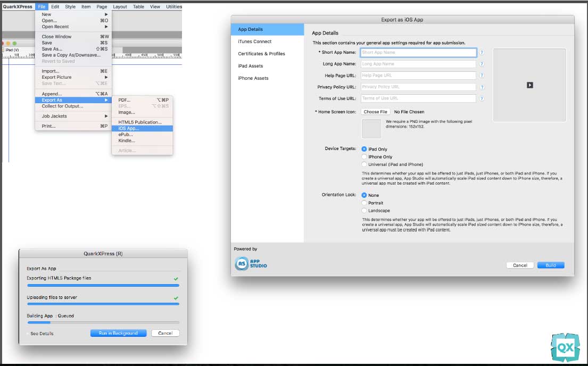This screenshot has height=366, width=588.
Task: Select Append... in File menu
Action: tap(73, 94)
